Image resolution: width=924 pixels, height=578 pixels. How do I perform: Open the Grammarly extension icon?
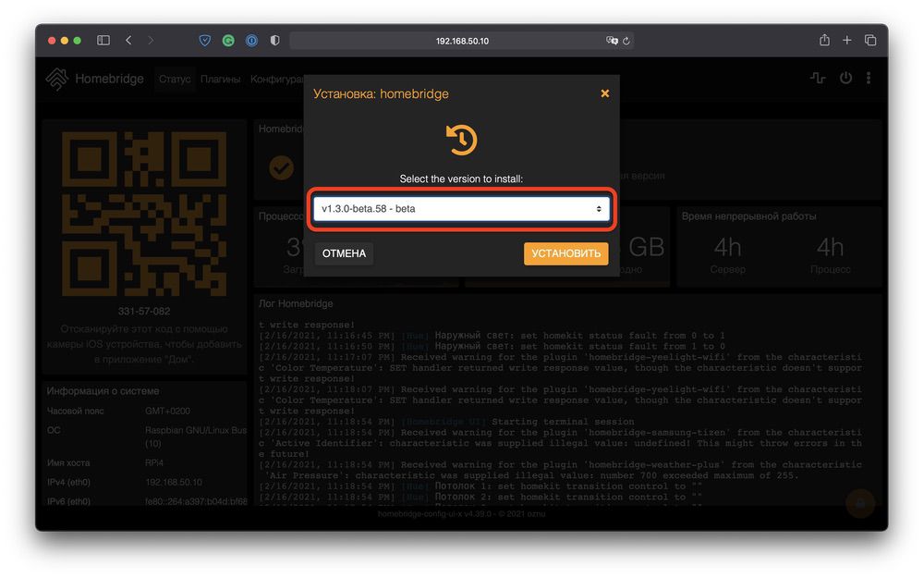(228, 40)
